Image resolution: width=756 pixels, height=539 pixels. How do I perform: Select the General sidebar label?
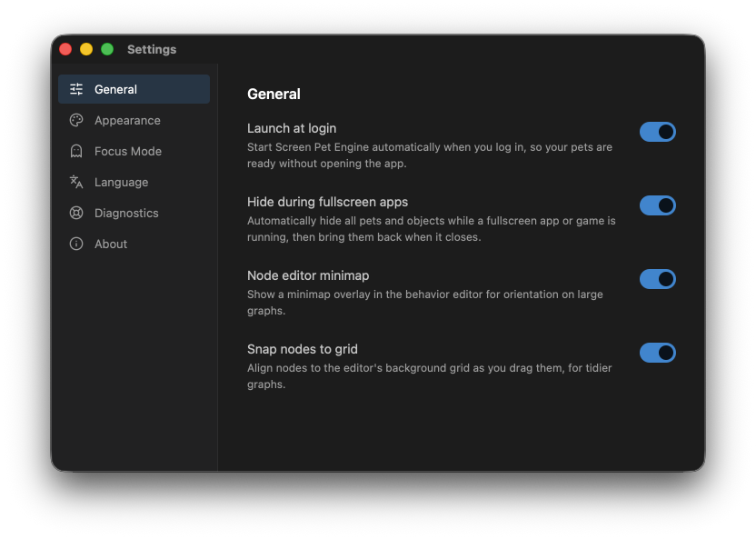pyautogui.click(x=115, y=89)
